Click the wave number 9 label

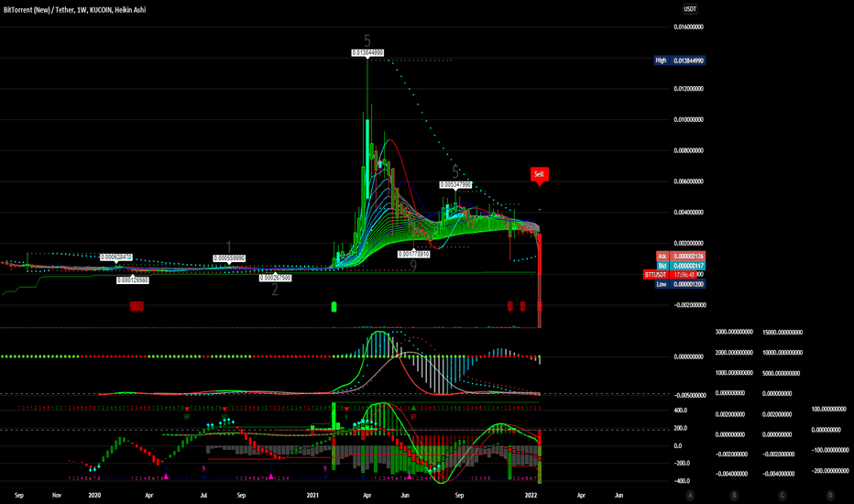[x=413, y=266]
